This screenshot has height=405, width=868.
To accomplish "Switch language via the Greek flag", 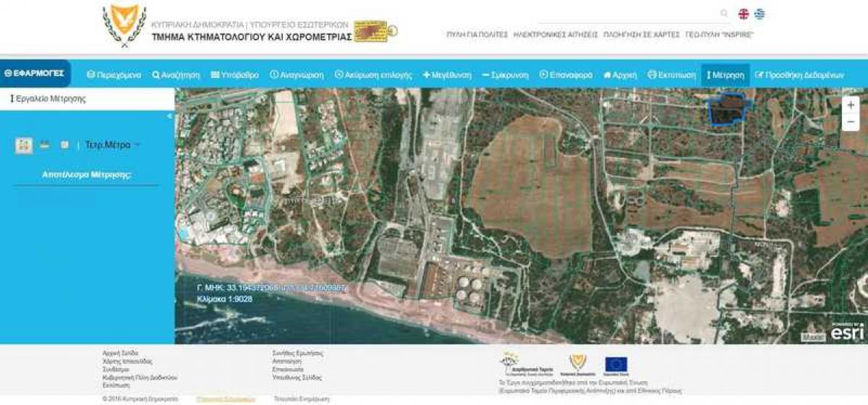I will tap(759, 14).
